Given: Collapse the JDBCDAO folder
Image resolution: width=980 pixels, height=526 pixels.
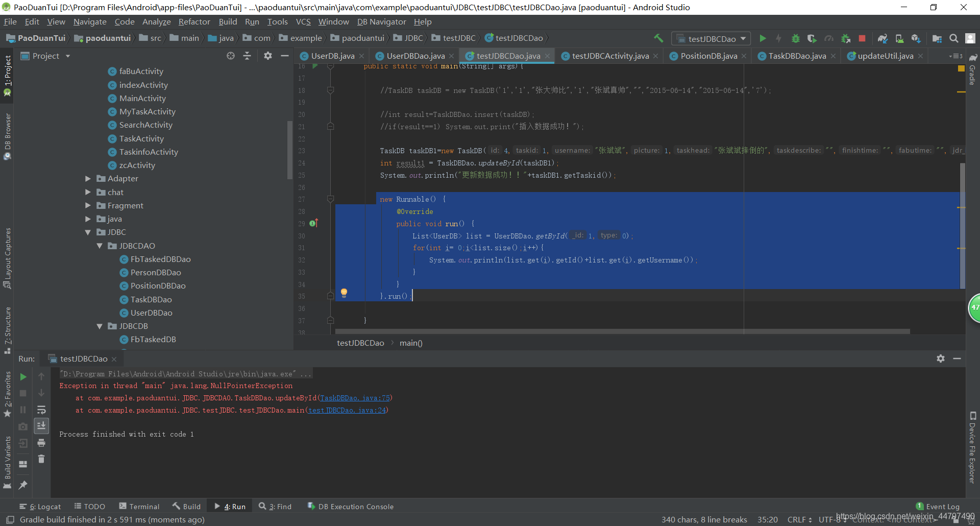Looking at the screenshot, I should [x=100, y=246].
